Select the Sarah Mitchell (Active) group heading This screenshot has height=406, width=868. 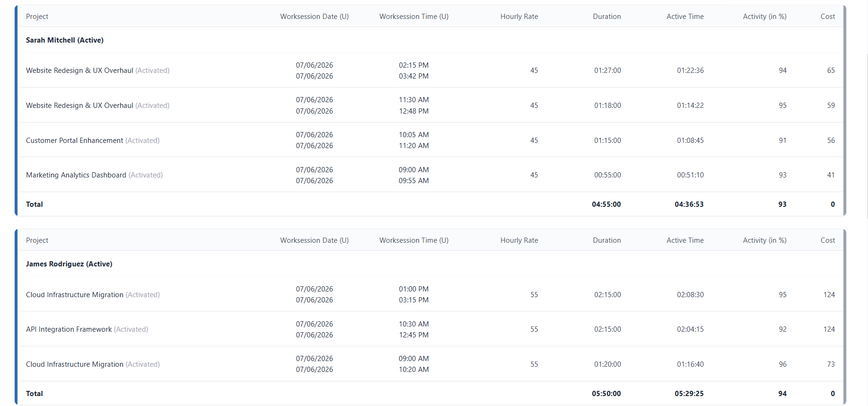coord(65,40)
